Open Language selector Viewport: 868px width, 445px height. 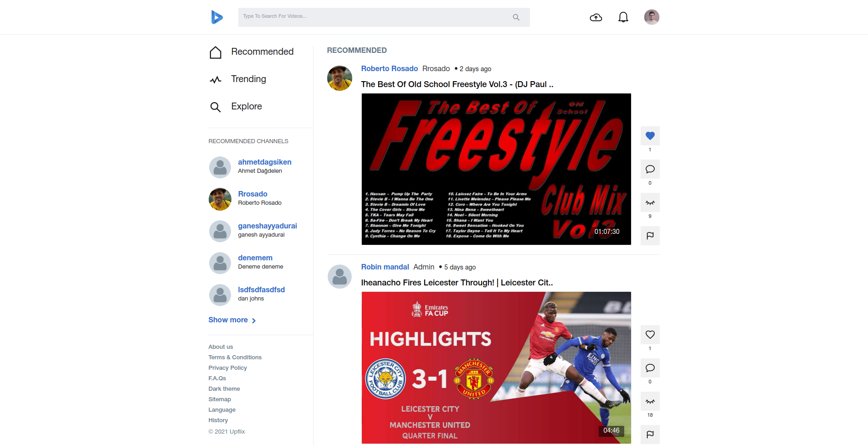point(222,410)
